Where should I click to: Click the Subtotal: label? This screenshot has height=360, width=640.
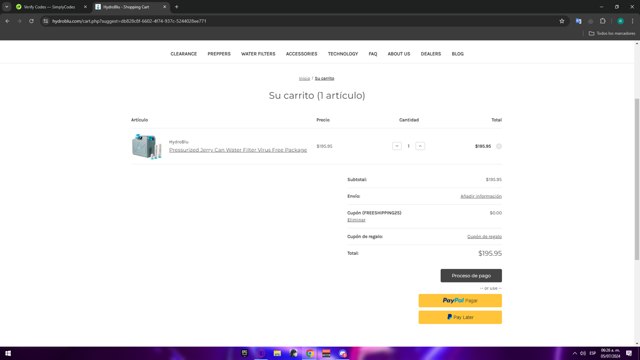[357, 180]
